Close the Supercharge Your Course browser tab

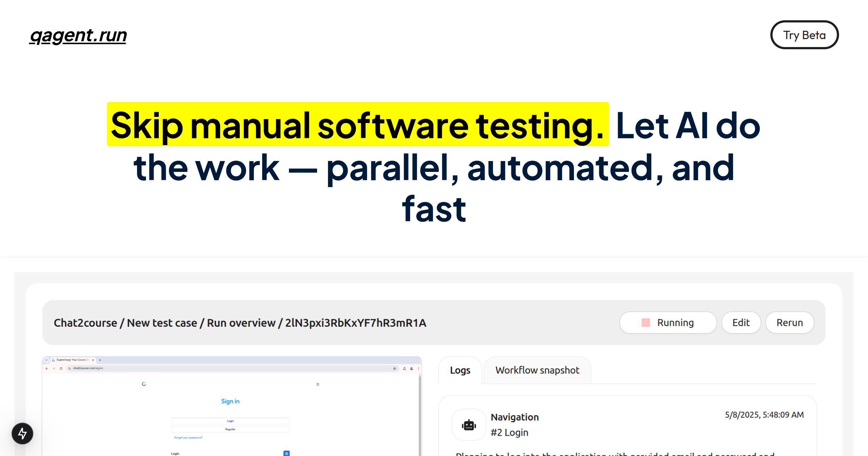point(93,360)
